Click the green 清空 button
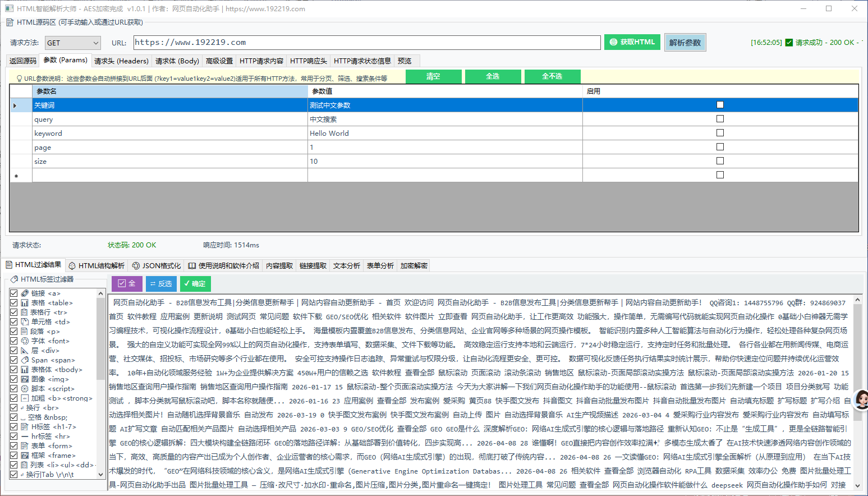The image size is (868, 496). 433,76
